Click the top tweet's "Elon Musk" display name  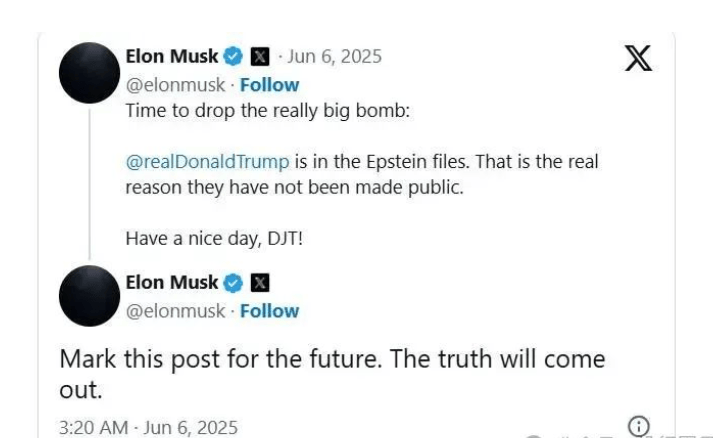click(x=172, y=57)
